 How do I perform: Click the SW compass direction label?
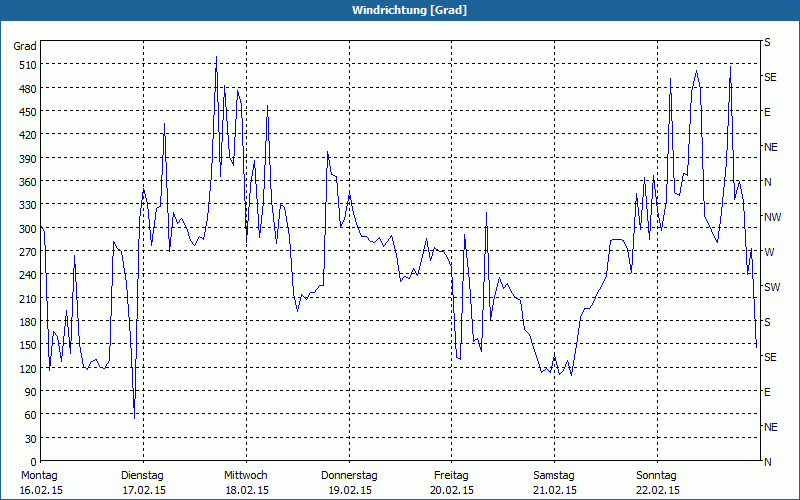point(772,287)
